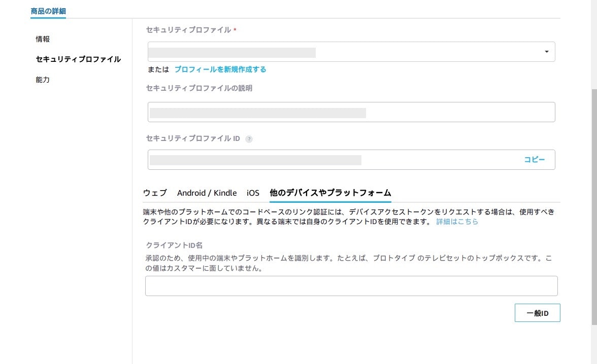This screenshot has width=597, height=364.
Task: Click the security profile description field
Action: click(x=351, y=112)
